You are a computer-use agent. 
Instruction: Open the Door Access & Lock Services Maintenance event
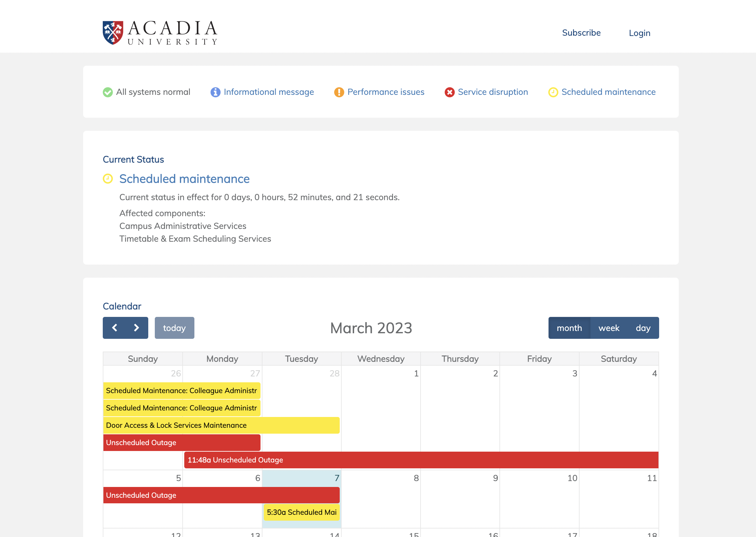coord(221,425)
